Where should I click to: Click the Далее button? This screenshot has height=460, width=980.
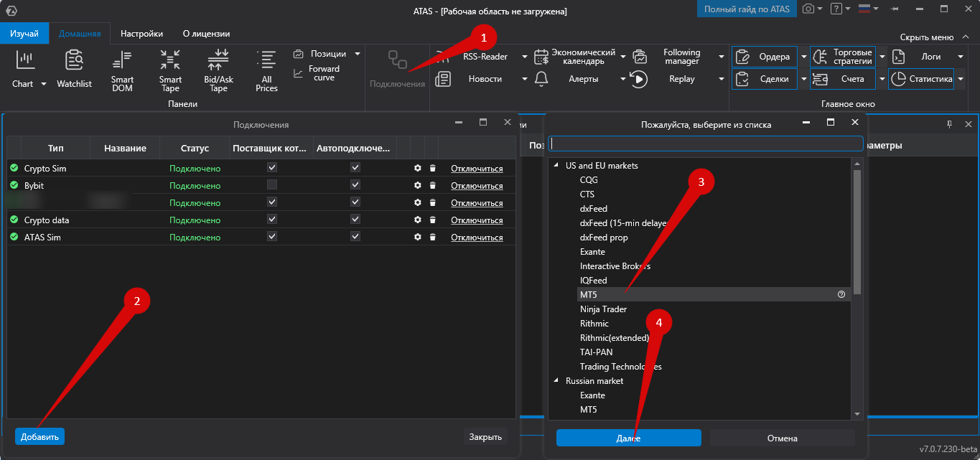click(628, 438)
